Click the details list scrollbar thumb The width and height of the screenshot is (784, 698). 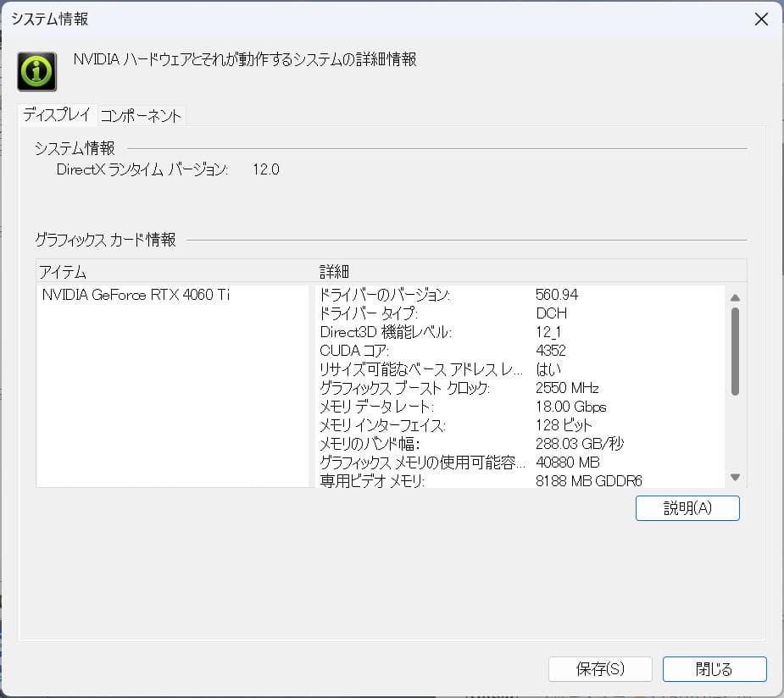click(x=735, y=351)
